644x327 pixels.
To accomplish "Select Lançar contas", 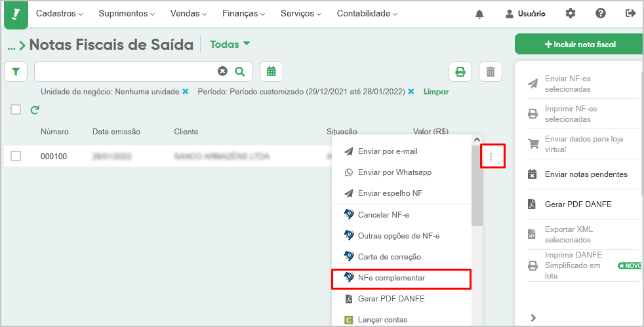I will tap(401, 320).
